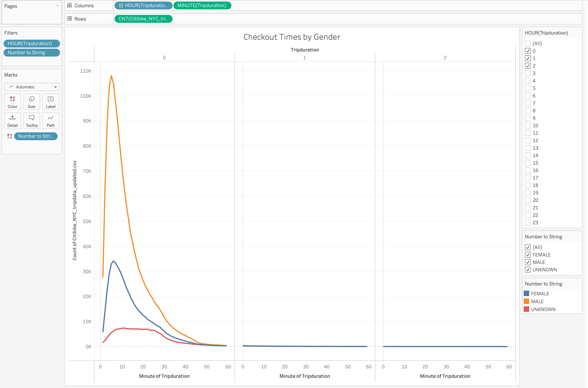The width and height of the screenshot is (588, 388).
Task: Open the Size property on the Marks card
Action: (32, 102)
